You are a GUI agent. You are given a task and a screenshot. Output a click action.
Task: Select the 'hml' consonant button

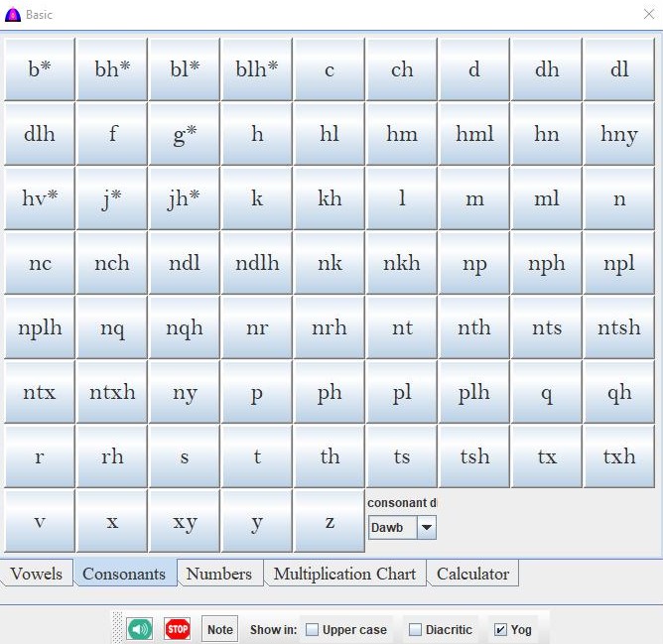click(474, 135)
